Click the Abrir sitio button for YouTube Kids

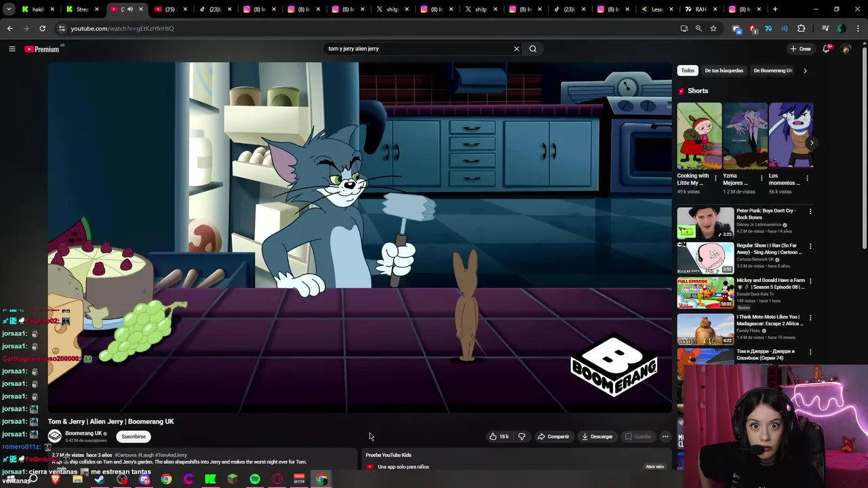(x=654, y=467)
